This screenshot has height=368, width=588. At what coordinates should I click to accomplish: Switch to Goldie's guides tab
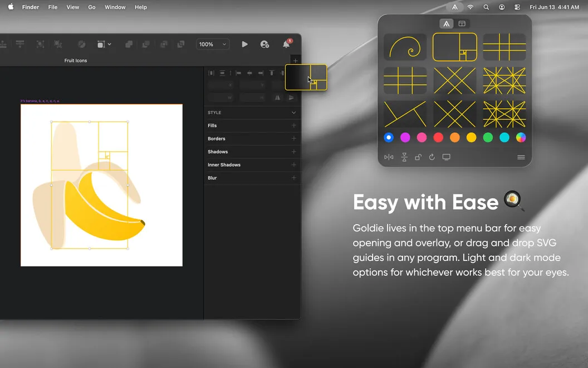click(x=446, y=23)
